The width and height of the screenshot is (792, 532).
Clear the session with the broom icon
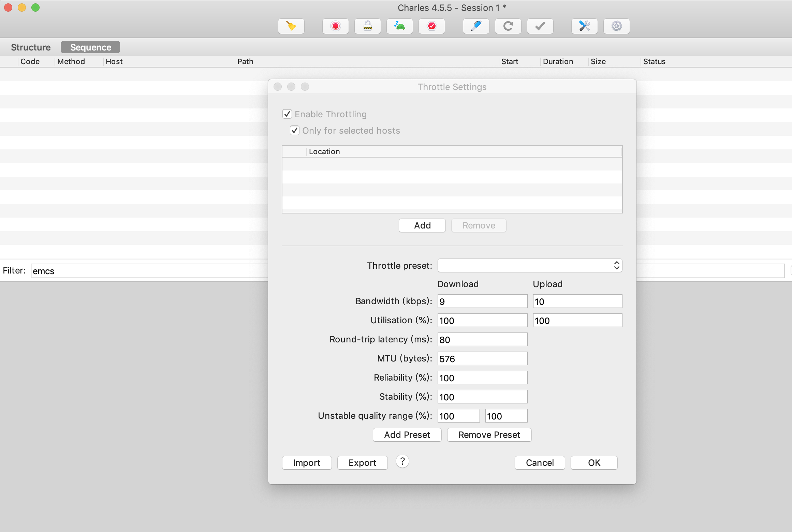[x=291, y=26]
